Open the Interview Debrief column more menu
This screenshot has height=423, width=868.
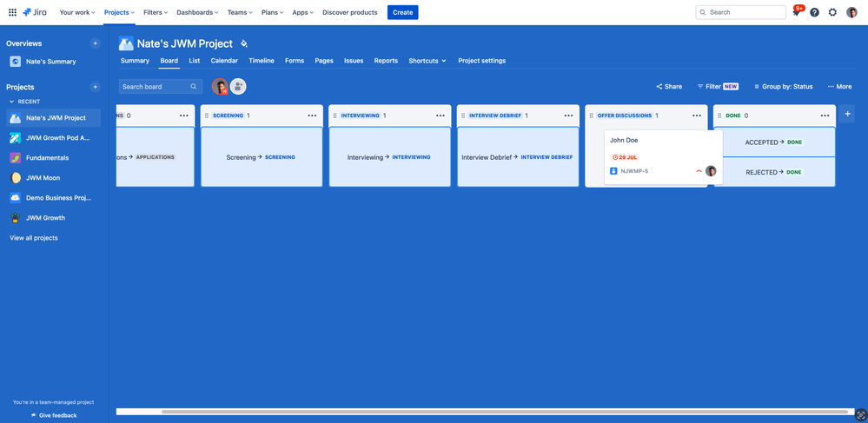click(x=568, y=116)
